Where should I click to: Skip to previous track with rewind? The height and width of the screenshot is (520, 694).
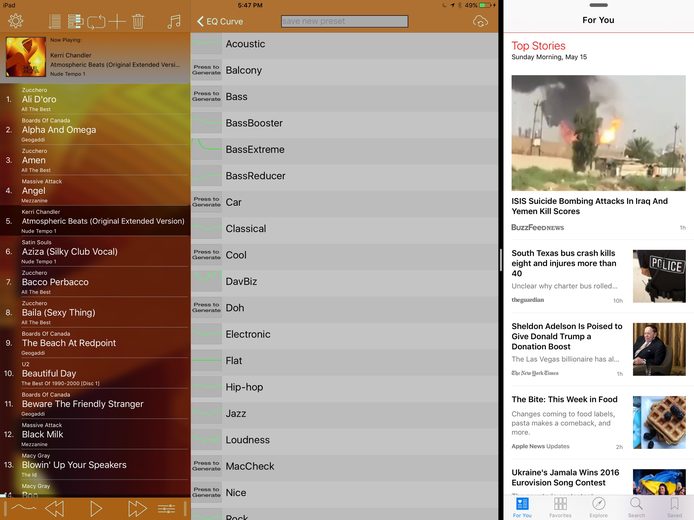point(55,508)
